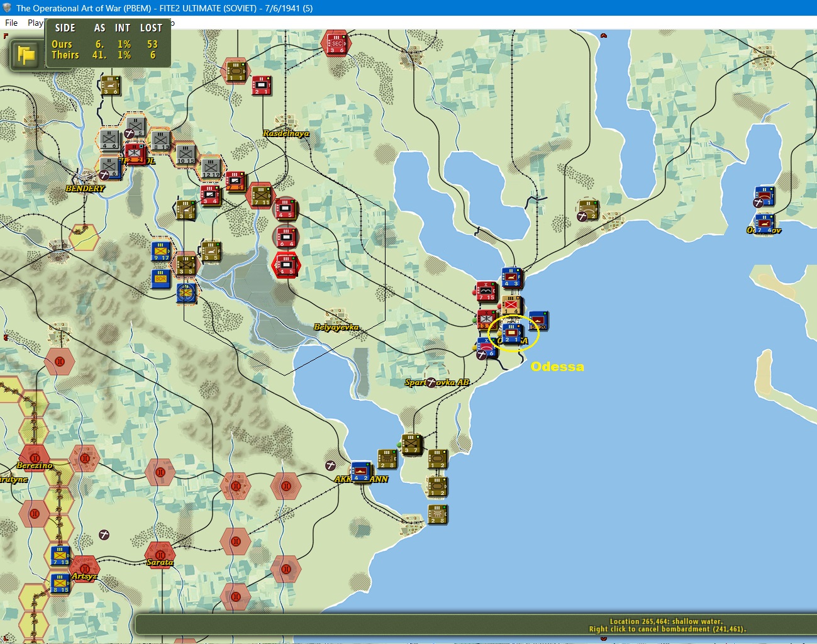This screenshot has height=644, width=817.
Task: Click the Belyayevka town label
Action: click(336, 327)
